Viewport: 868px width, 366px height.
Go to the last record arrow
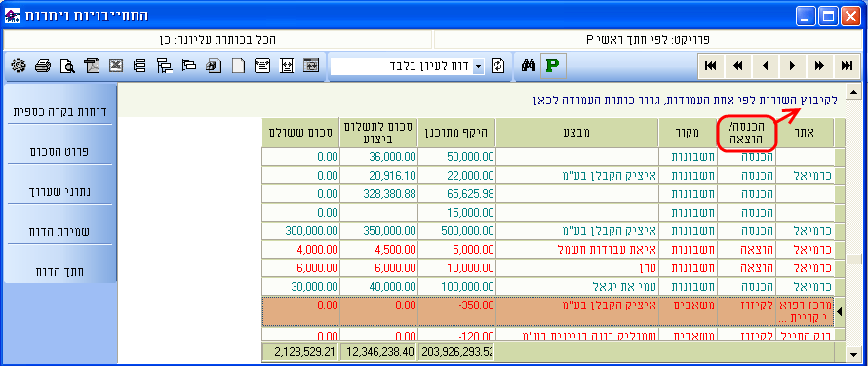click(847, 66)
